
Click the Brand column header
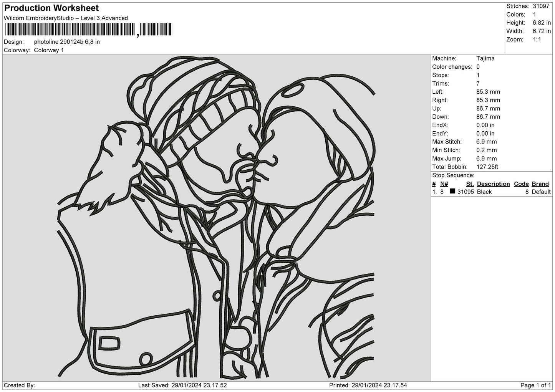click(540, 184)
